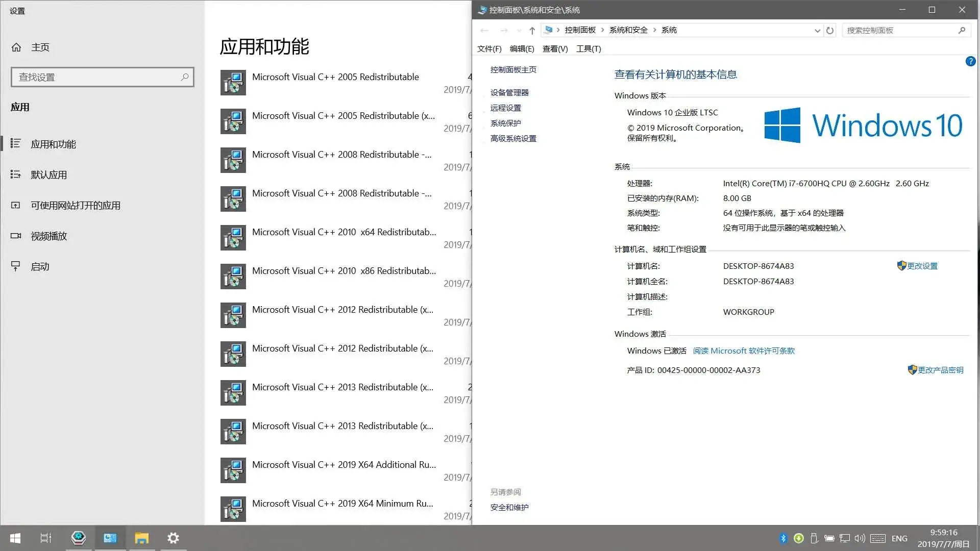Select Visual C++ 2010 x86 Redistributable row

click(x=345, y=277)
